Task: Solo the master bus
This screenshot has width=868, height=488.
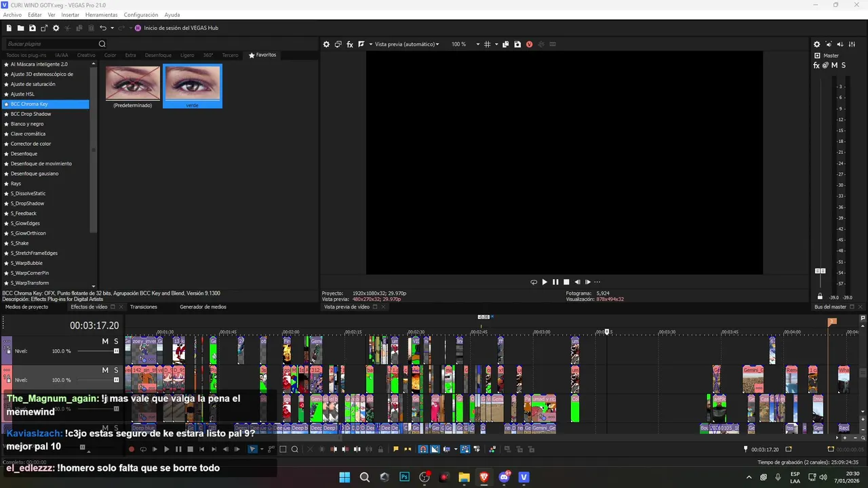Action: coord(844,65)
